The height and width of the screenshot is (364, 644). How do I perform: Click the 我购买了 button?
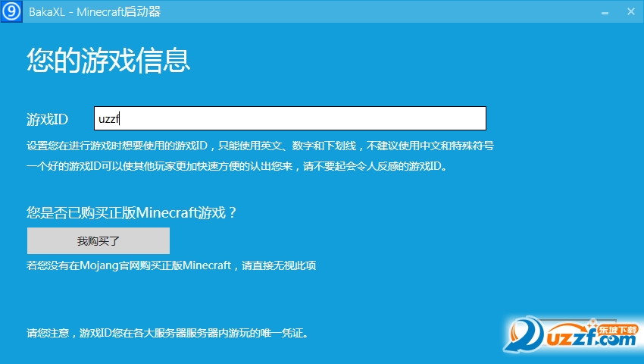coord(98,240)
